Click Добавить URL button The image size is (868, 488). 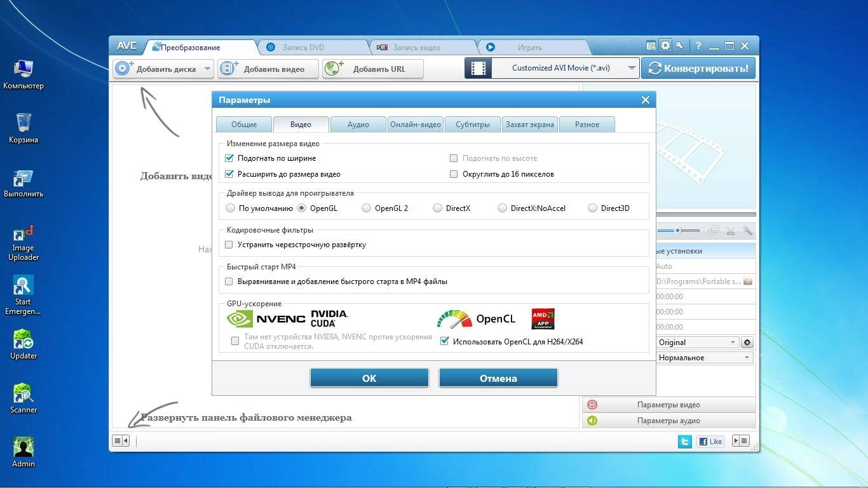(x=373, y=69)
